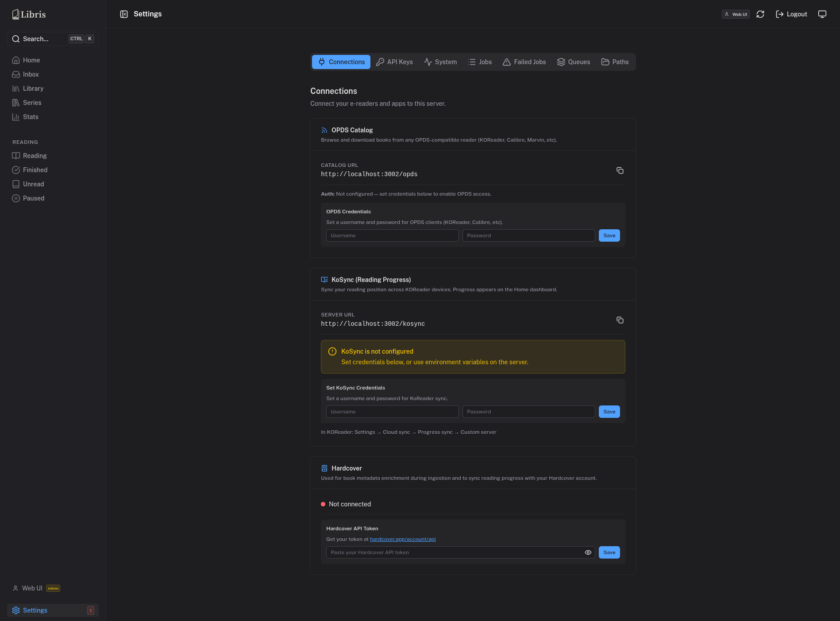Switch to the Queues tab
Screen dimensions: 840x621
[574, 62]
